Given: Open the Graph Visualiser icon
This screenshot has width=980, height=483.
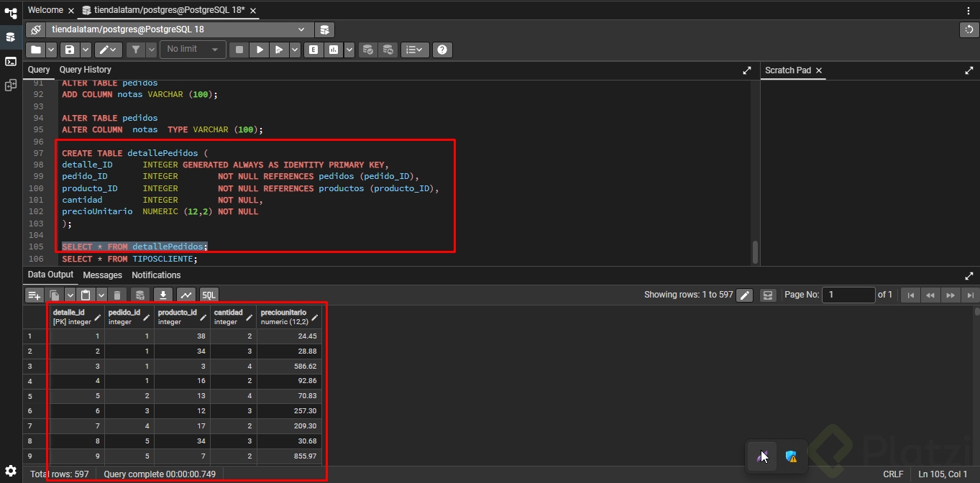Looking at the screenshot, I should 186,295.
